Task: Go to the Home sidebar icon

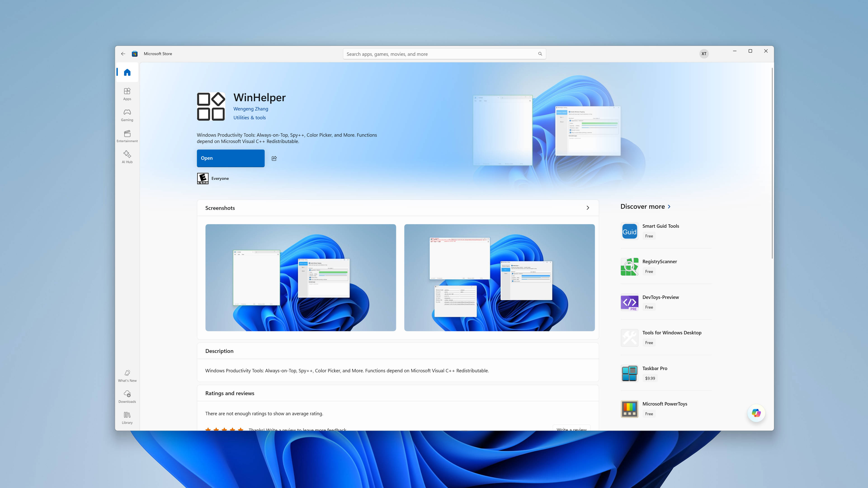Action: 127,72
